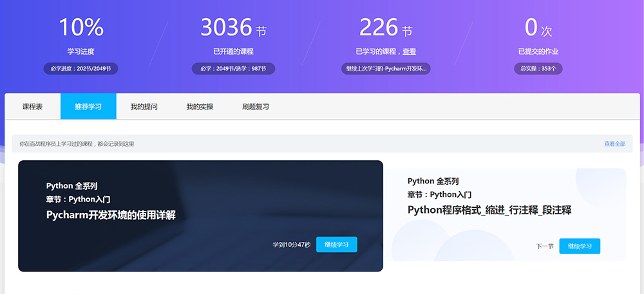Click the 0 次 submitted homework count
Screen dimensions: 644x294
coord(538,28)
